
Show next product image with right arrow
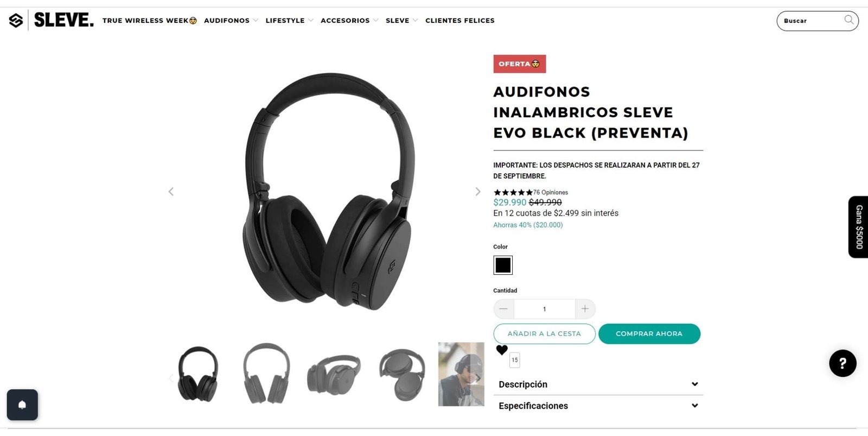point(477,192)
